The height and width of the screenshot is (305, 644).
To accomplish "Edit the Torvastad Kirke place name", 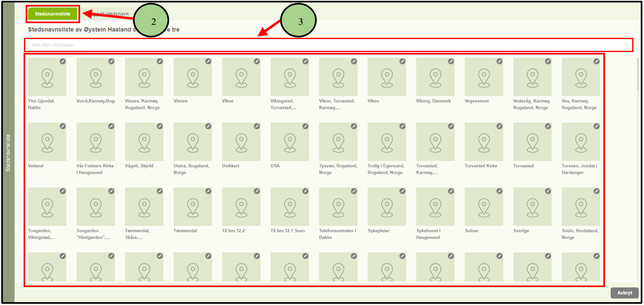I will (x=499, y=126).
